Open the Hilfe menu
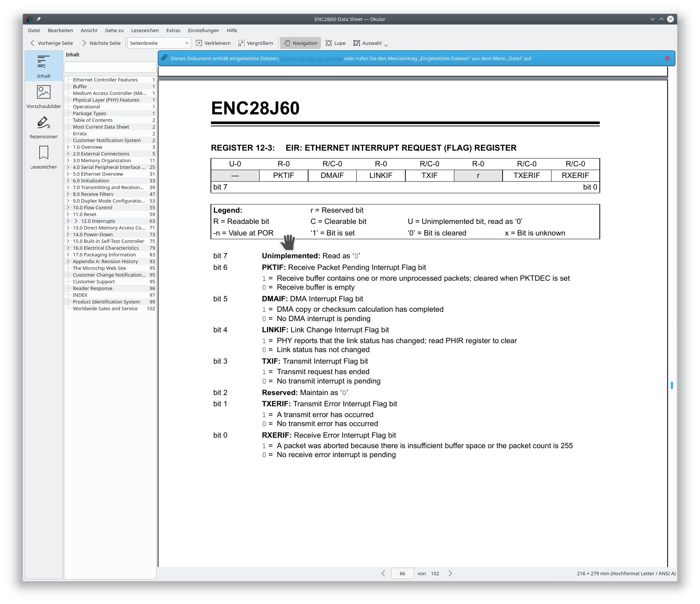The width and height of the screenshot is (700, 604). coord(232,30)
